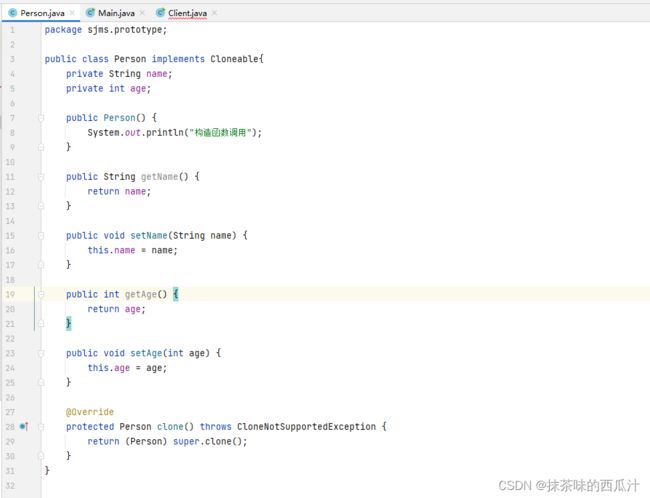Click 'this.name' on the assignment line

(111, 250)
